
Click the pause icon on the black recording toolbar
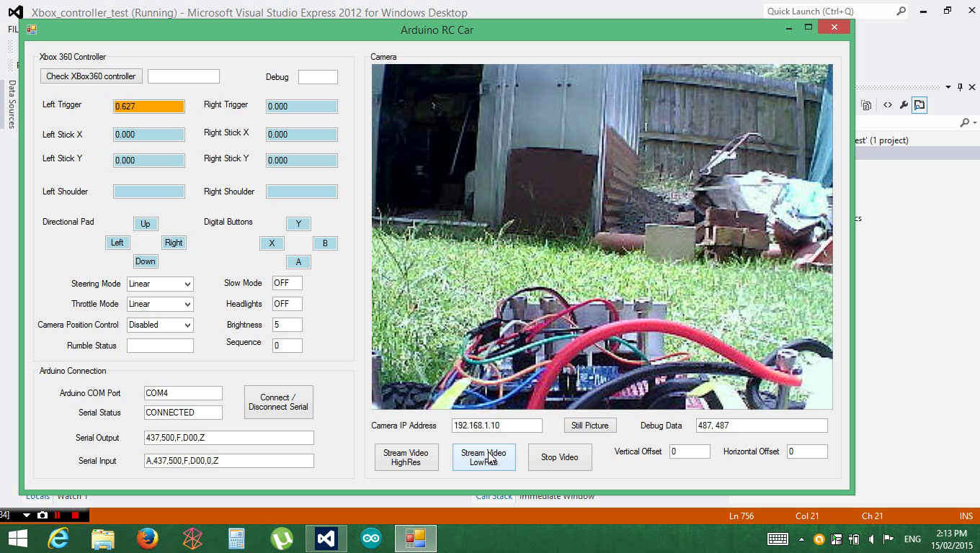click(58, 516)
